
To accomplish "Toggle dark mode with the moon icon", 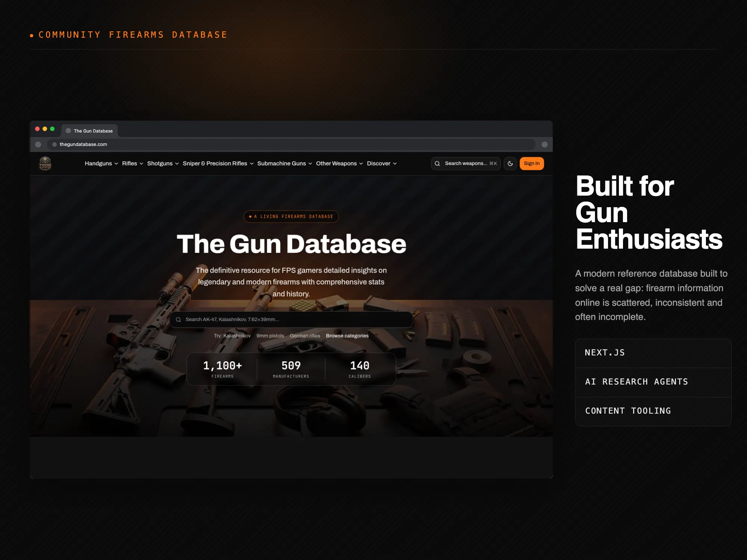I will point(510,164).
